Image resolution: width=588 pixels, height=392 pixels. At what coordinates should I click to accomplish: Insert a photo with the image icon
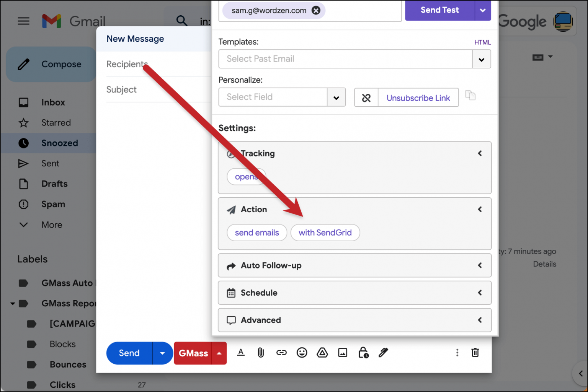pyautogui.click(x=343, y=353)
